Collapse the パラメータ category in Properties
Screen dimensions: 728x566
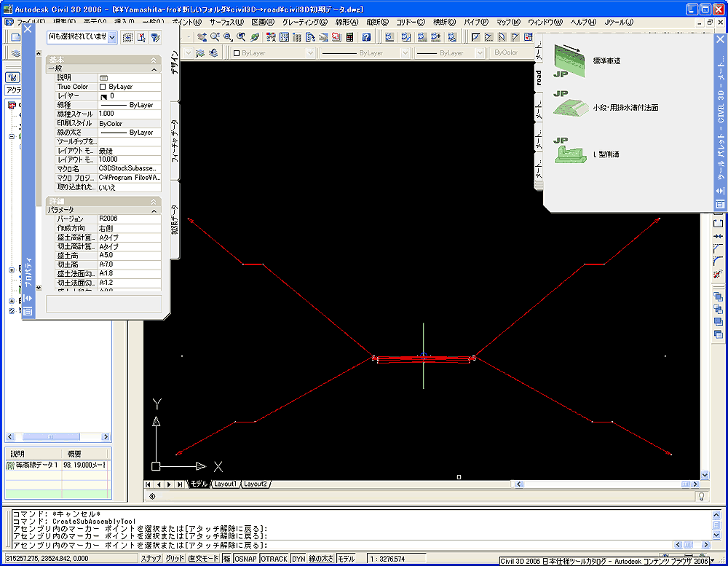154,211
